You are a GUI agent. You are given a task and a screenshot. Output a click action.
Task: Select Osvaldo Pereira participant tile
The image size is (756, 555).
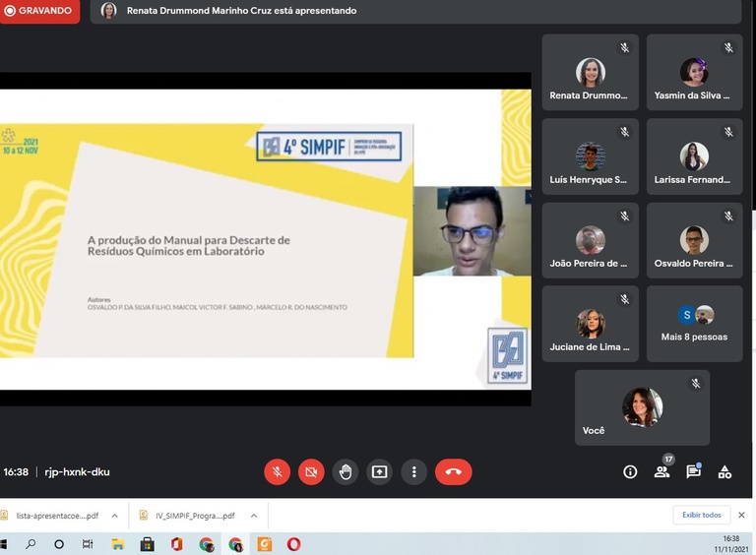(x=694, y=240)
